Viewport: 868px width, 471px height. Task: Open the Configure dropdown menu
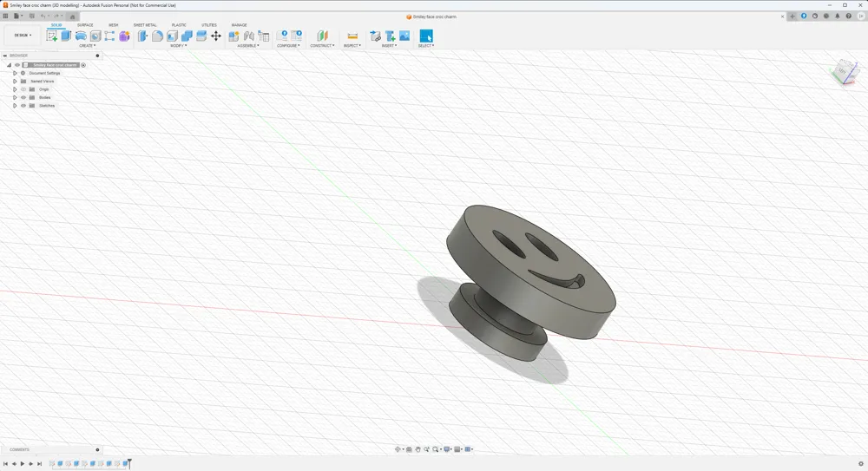coord(288,45)
